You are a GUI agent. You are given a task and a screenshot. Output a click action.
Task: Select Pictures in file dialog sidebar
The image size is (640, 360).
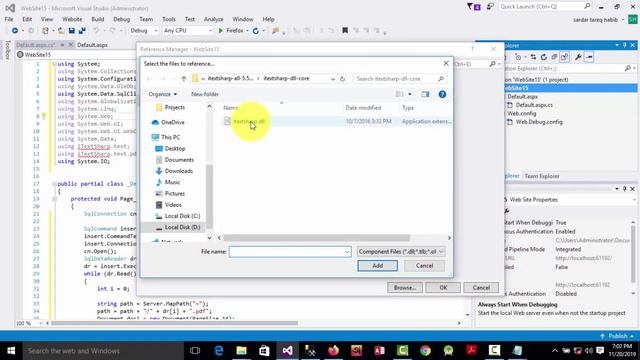[x=175, y=193]
